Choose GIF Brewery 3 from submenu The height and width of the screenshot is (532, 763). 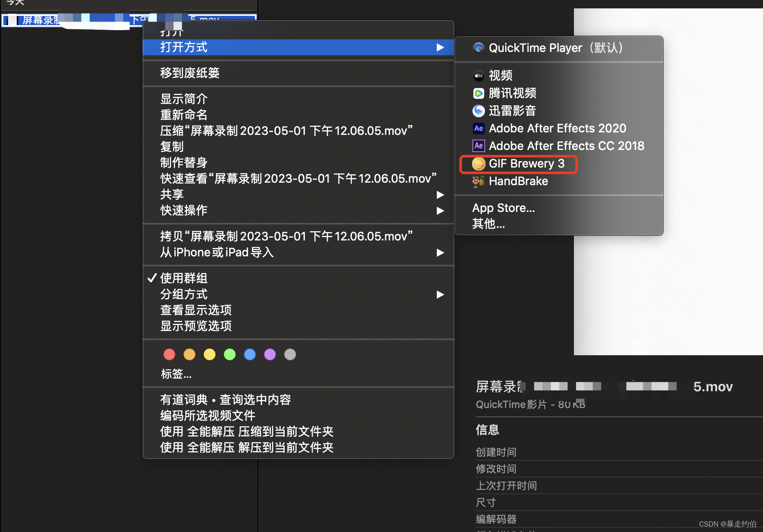click(559, 163)
